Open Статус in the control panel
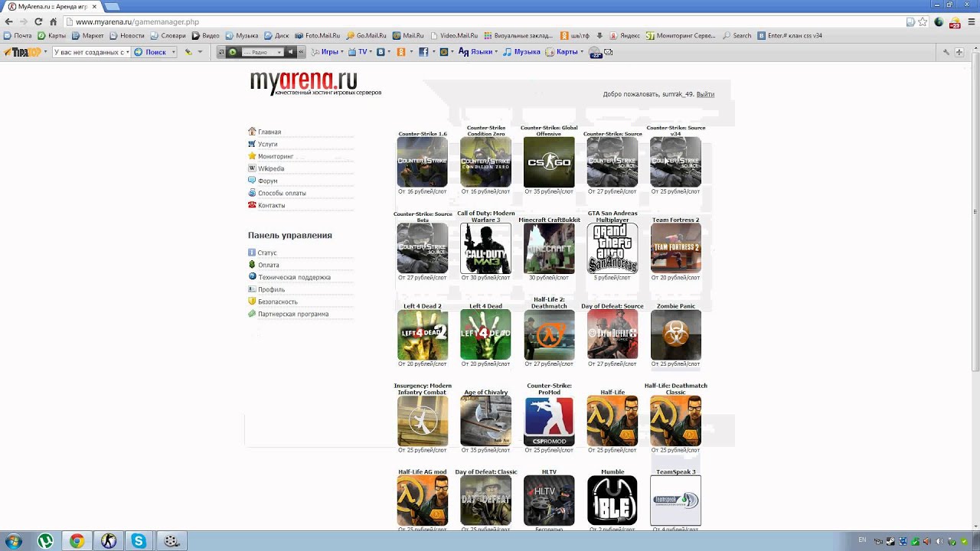 tap(267, 253)
